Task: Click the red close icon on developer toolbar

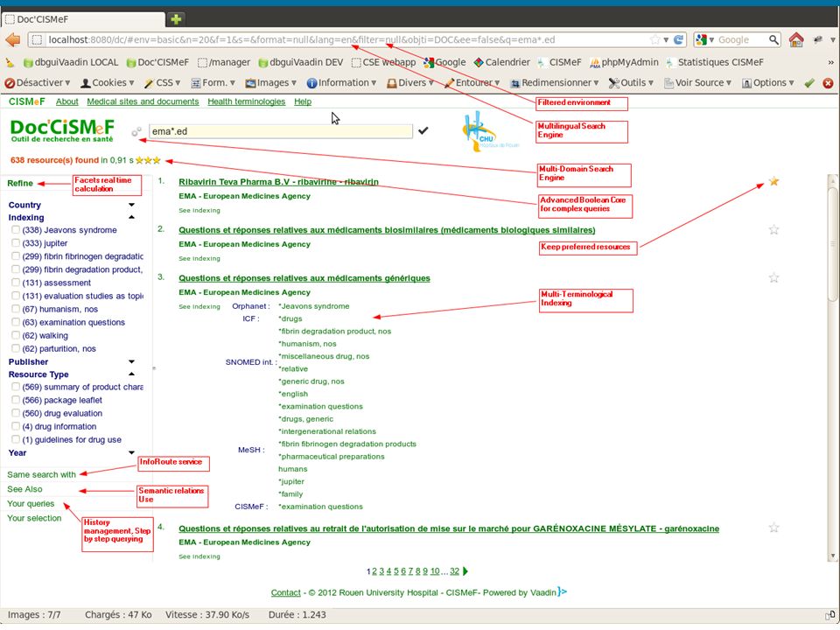Action: (x=828, y=83)
